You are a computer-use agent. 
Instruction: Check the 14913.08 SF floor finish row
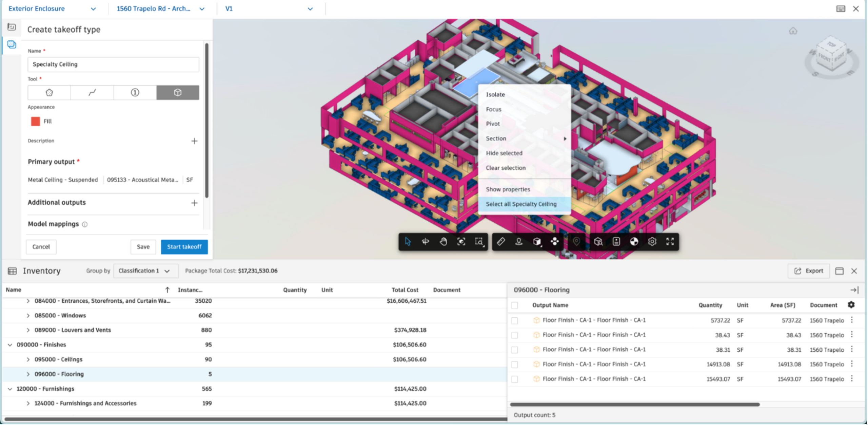[515, 365]
